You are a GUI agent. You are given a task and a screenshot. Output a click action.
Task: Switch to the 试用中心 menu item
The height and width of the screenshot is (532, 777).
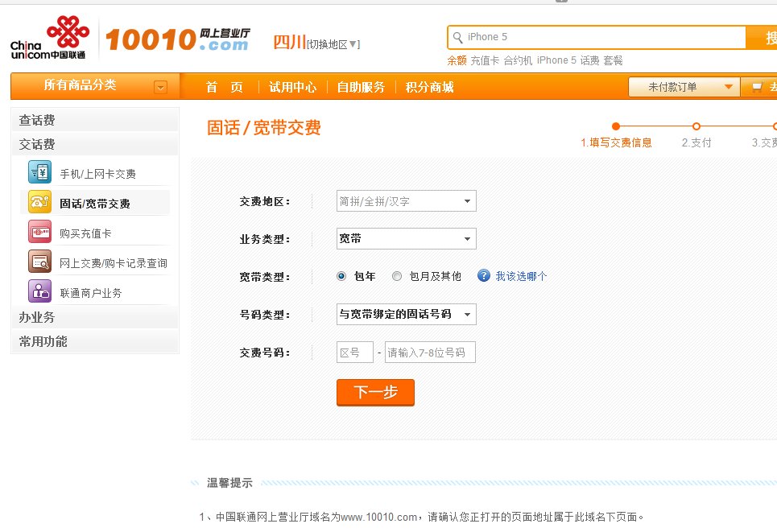pos(293,87)
